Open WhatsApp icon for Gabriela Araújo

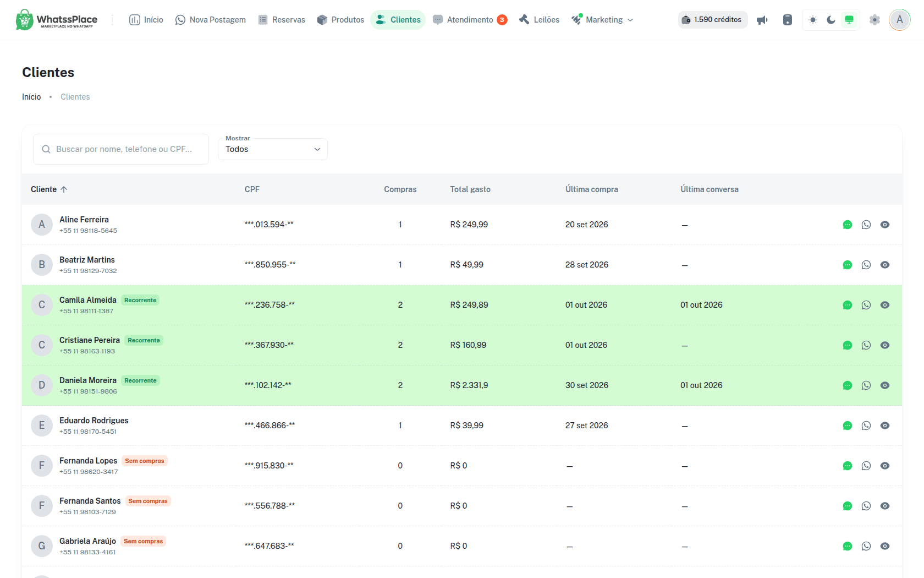(866, 546)
